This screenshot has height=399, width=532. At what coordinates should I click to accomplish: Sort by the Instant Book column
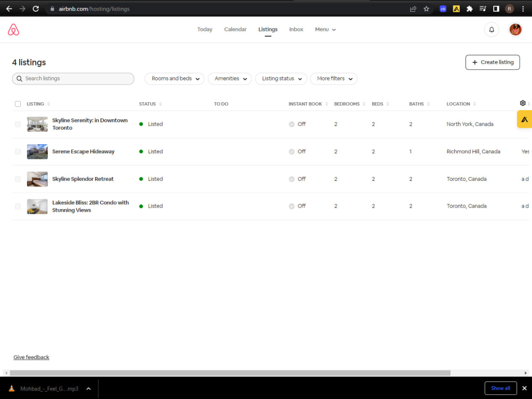click(x=308, y=104)
